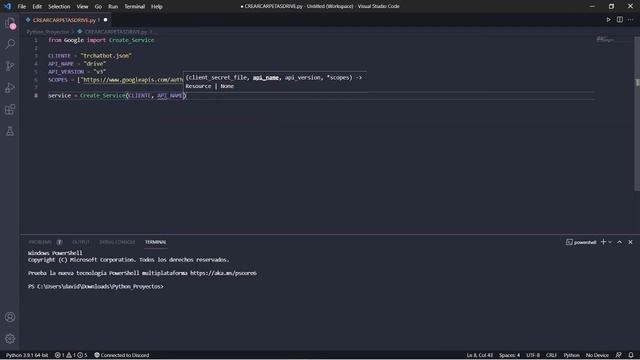Close the unsaved CREARCARPETASDRIVE.py tab dot

click(105, 20)
